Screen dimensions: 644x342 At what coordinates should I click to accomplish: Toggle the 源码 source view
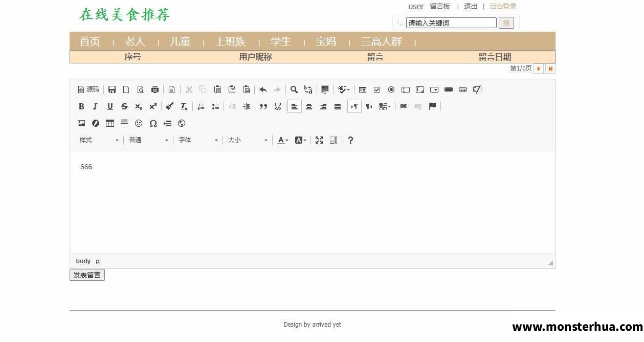pos(88,89)
